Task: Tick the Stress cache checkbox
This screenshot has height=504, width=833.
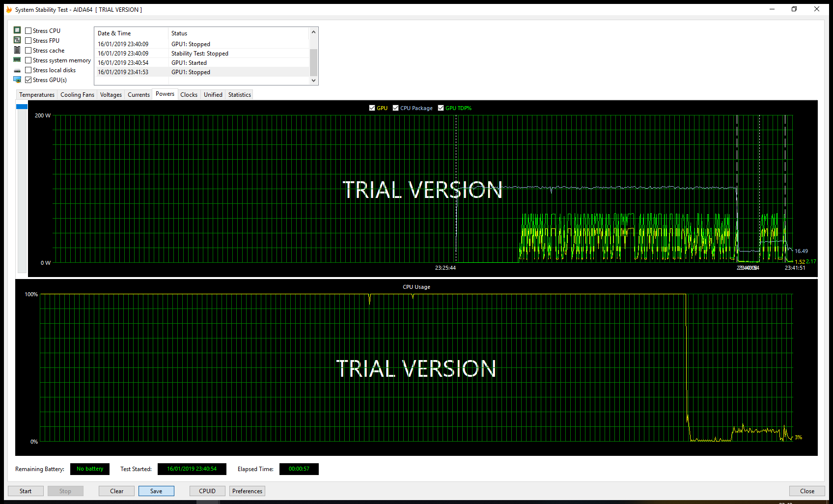Action: pos(28,50)
